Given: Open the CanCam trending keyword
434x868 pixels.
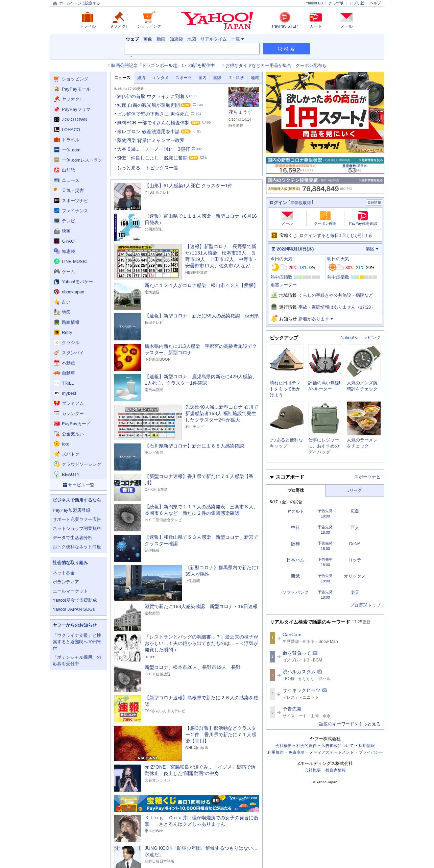Looking at the screenshot, I should pyautogui.click(x=292, y=635).
